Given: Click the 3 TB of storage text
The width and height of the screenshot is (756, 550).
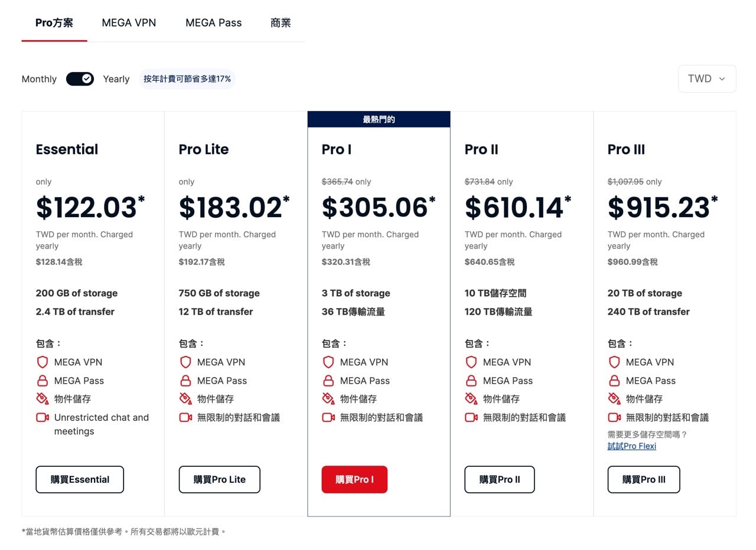Looking at the screenshot, I should tap(356, 293).
